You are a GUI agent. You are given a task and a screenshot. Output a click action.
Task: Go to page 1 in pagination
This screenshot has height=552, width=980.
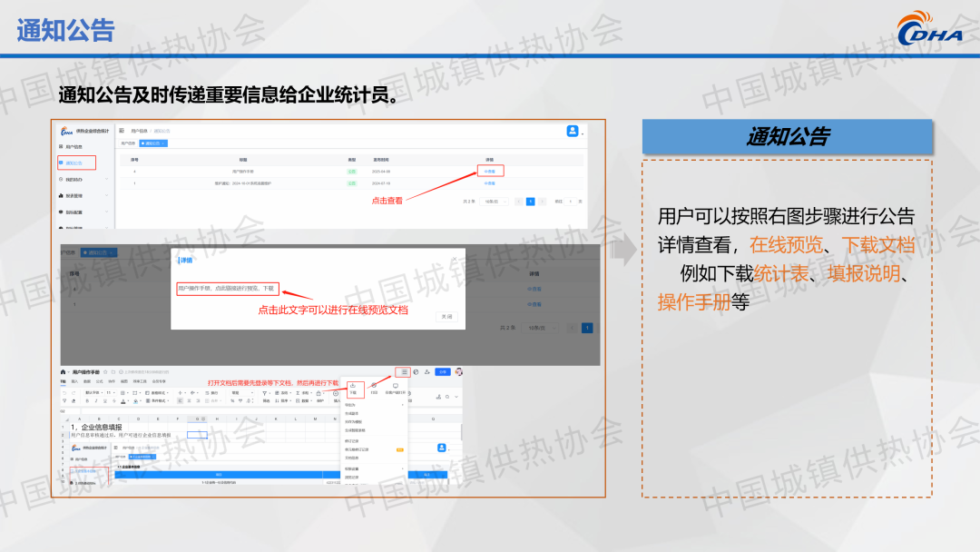pos(531,201)
